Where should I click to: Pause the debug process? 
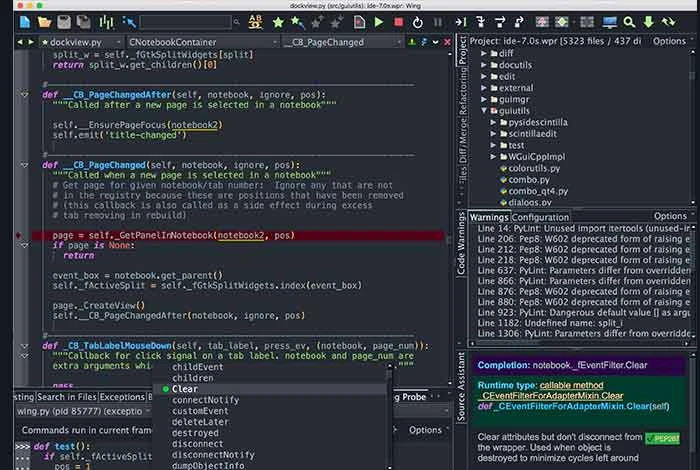pos(438,22)
